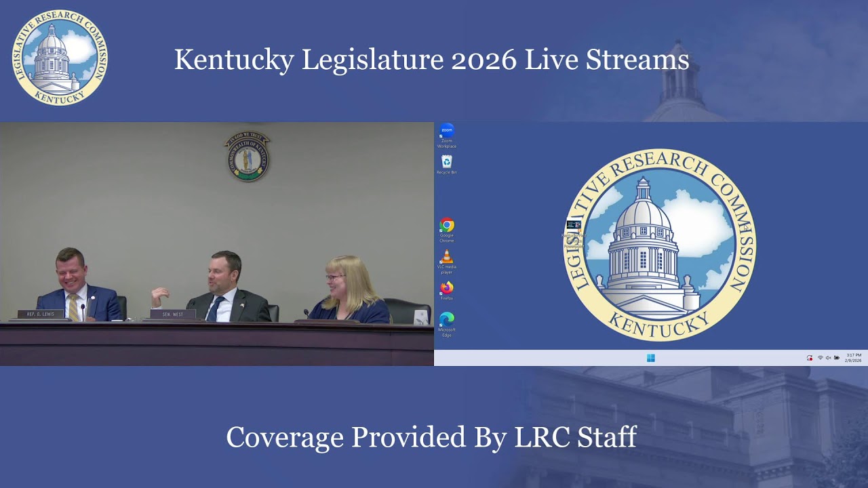Screen dimensions: 868x488
Task: Open VLC media player desktop shortcut
Action: [446, 262]
